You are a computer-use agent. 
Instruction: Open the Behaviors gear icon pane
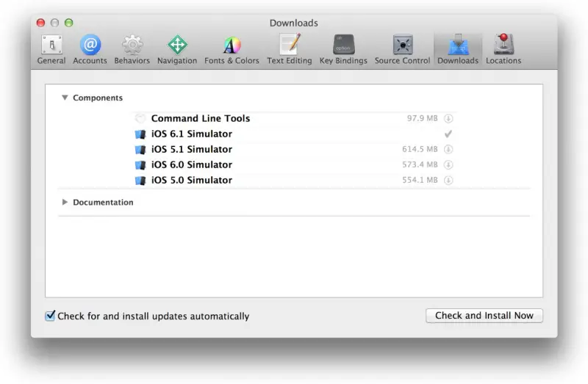[x=132, y=46]
